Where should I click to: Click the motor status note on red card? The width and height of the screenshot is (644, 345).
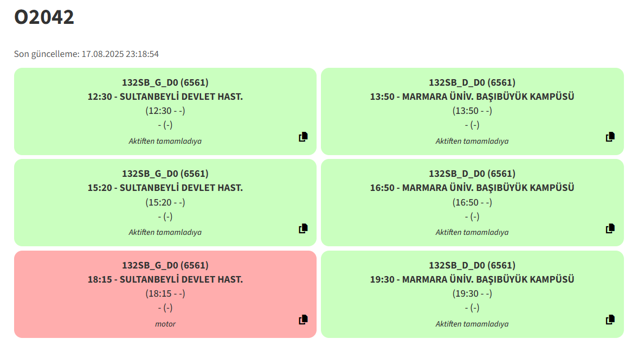[x=165, y=324]
